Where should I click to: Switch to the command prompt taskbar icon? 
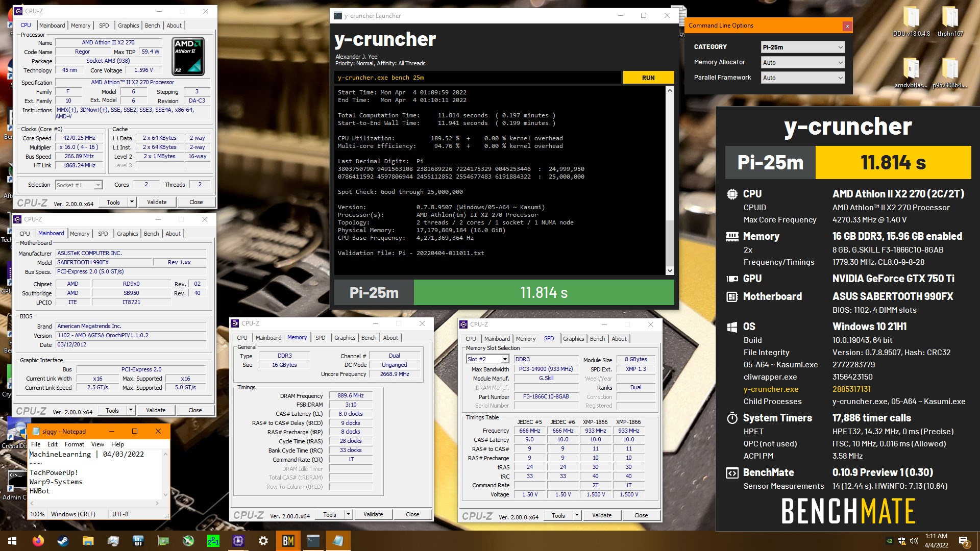click(313, 541)
